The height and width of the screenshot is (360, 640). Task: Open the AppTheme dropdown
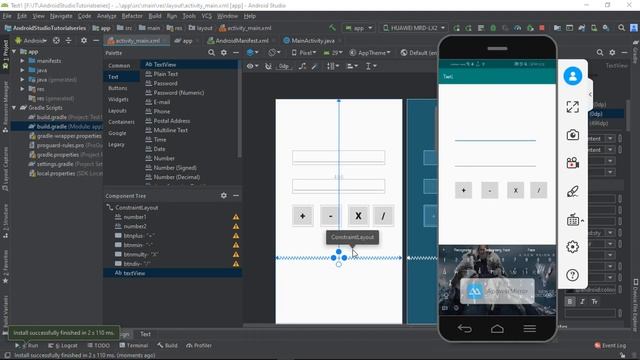[370, 53]
